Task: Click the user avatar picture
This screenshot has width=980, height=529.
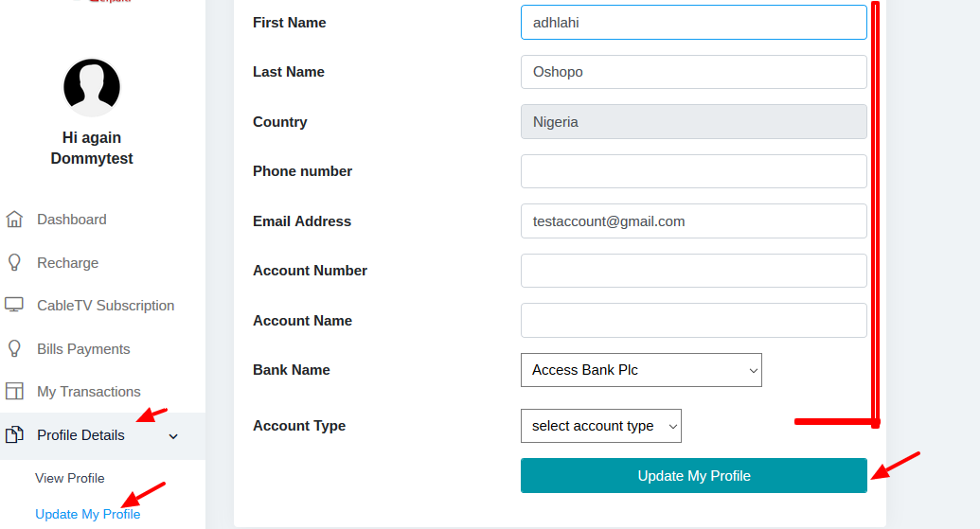Action: click(92, 87)
